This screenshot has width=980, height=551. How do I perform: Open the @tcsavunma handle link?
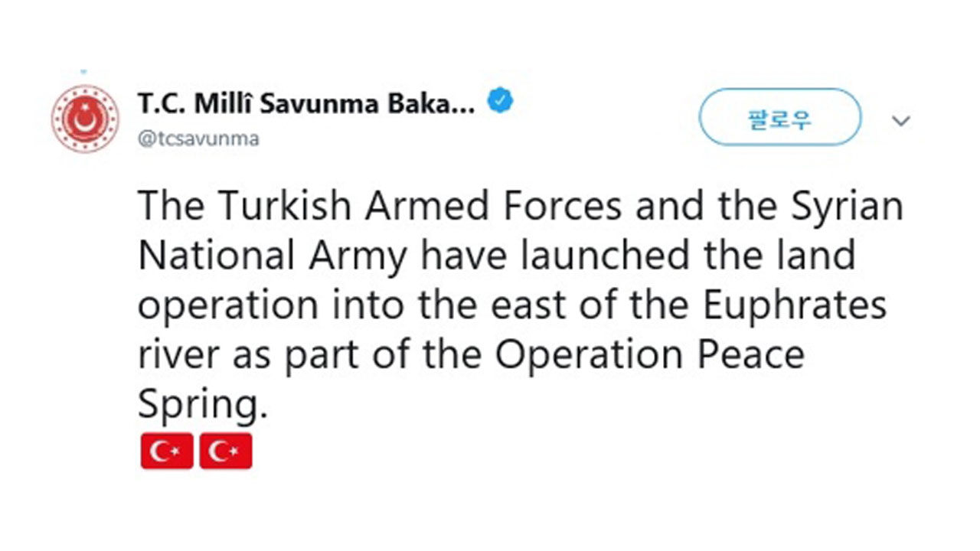pos(198,139)
